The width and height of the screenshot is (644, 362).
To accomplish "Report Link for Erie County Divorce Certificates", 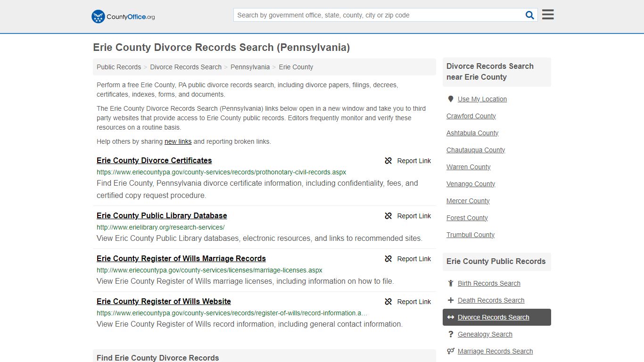I will point(408,161).
